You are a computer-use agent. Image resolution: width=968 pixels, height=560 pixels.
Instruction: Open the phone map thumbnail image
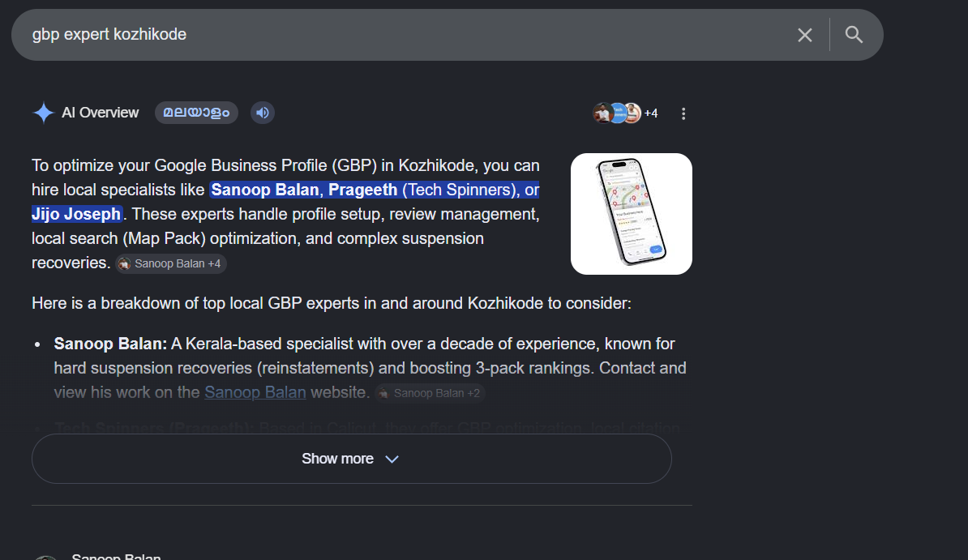click(x=631, y=214)
